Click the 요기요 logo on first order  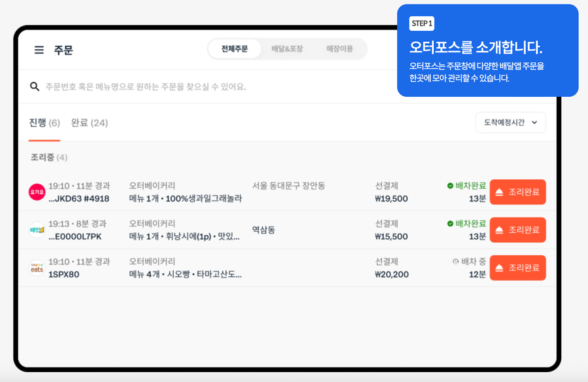click(37, 192)
